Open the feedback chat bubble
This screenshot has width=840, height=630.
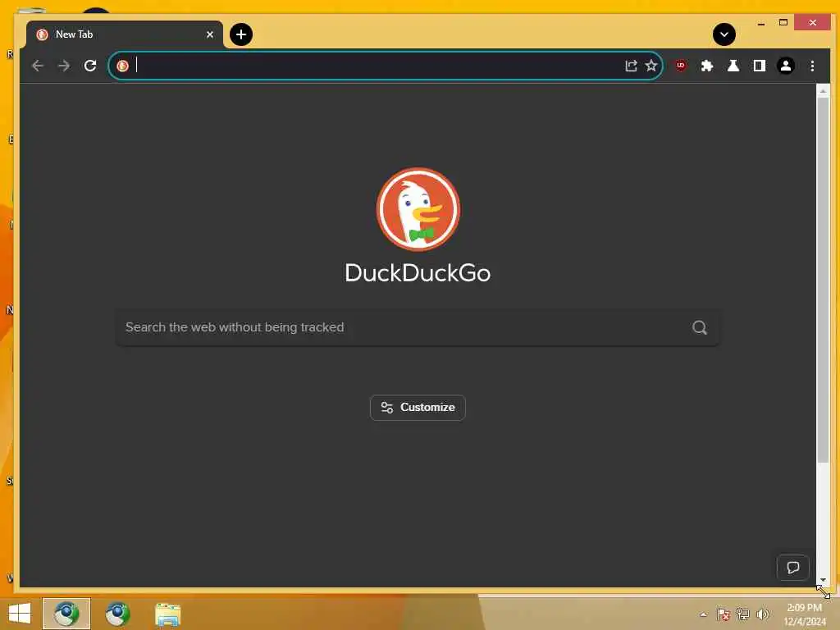(793, 568)
